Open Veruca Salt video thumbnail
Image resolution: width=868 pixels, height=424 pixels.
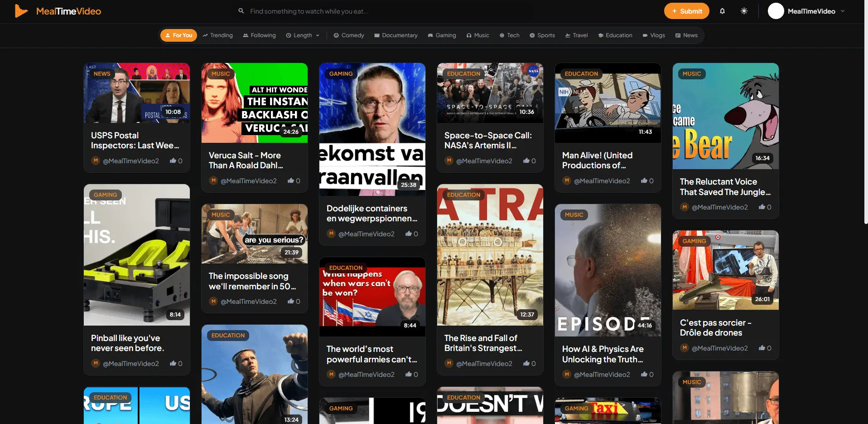pyautogui.click(x=255, y=103)
